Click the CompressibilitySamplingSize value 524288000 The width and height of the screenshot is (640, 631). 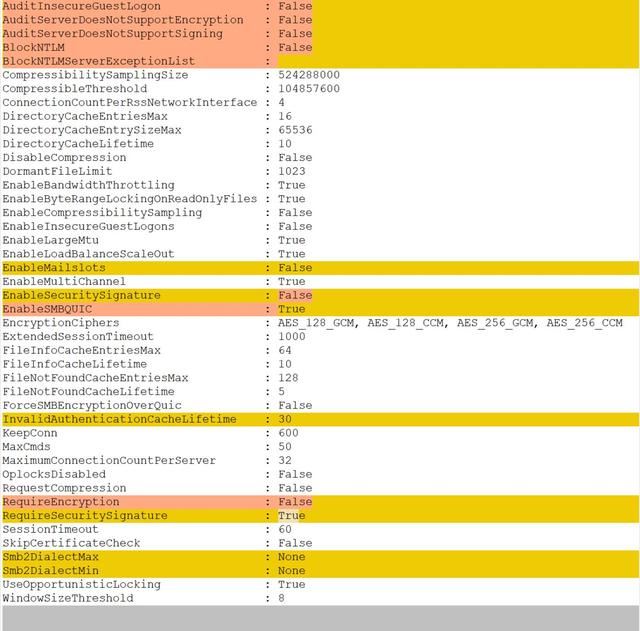pyautogui.click(x=309, y=75)
